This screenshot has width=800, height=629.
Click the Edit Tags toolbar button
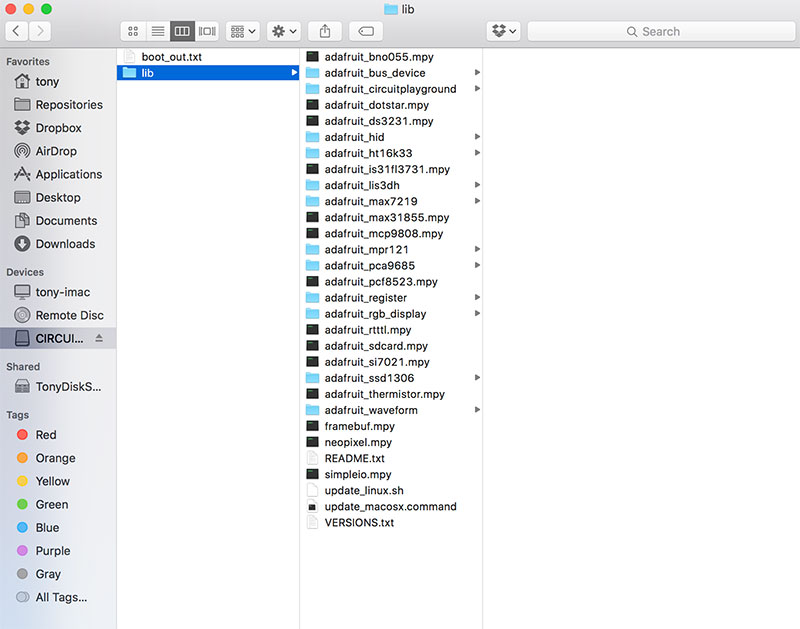point(366,31)
